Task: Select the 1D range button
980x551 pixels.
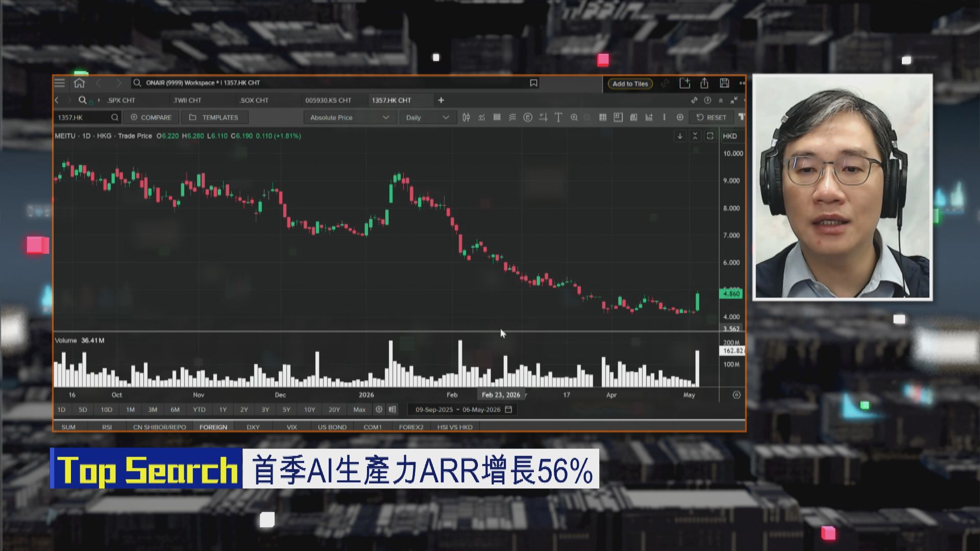Action: [61, 410]
